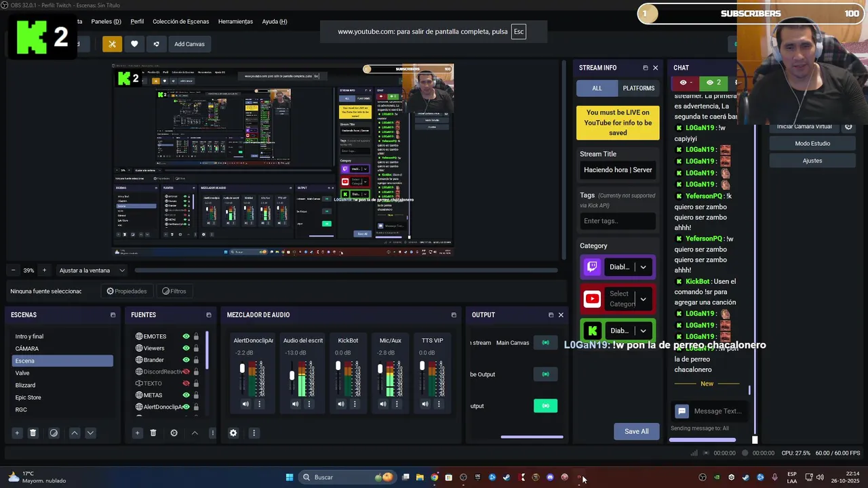Click the Ajustes button

click(812, 161)
